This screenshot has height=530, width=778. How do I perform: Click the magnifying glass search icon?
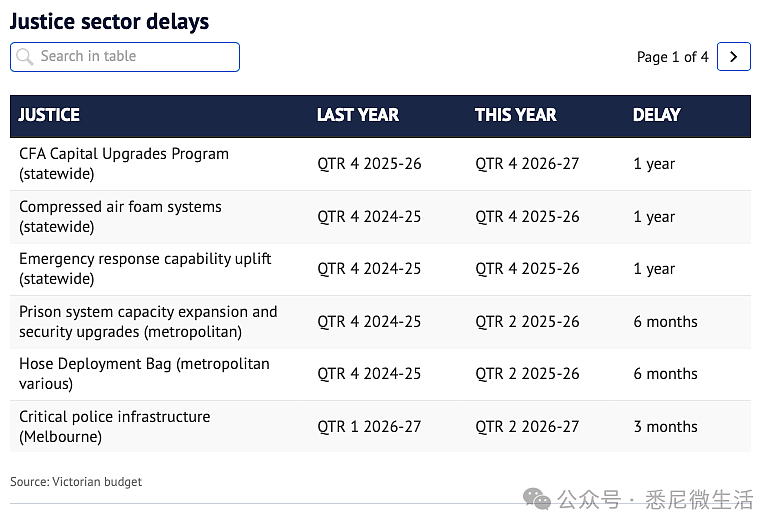24,57
